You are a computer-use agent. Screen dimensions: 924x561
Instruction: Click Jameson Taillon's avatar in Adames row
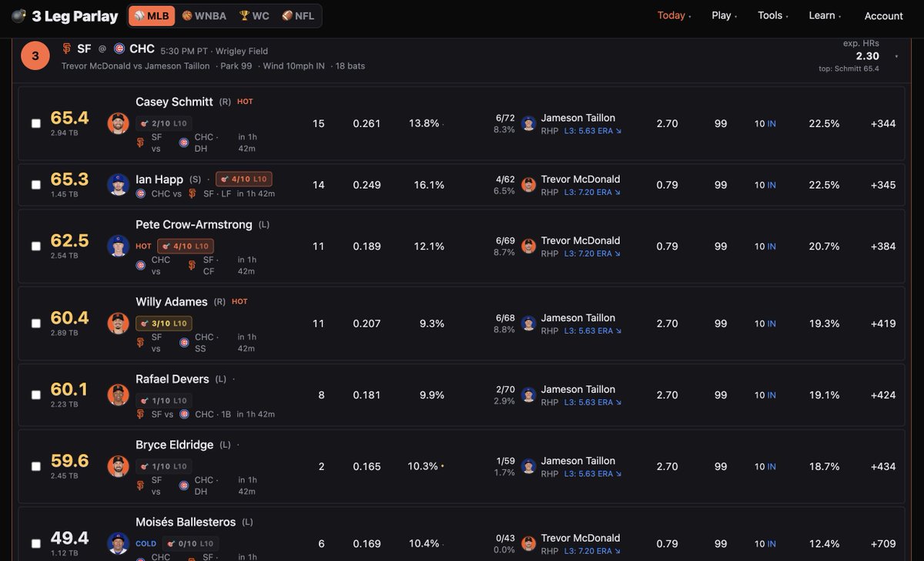click(528, 324)
